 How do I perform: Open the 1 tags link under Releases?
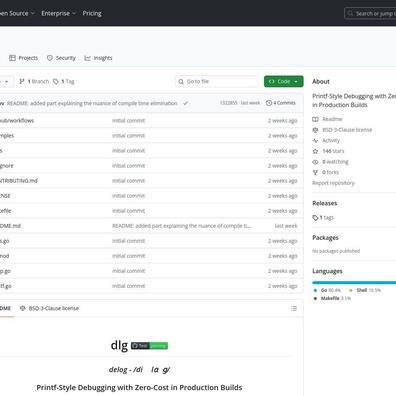click(327, 217)
